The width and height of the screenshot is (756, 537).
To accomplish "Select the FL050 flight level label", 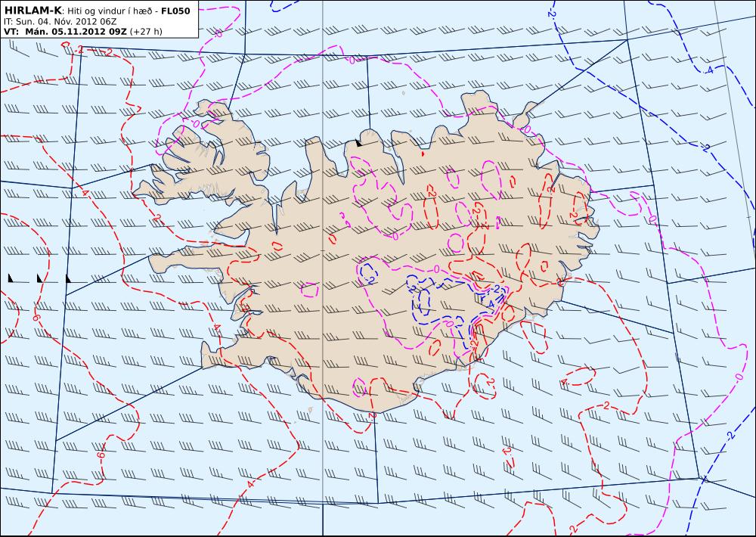I will [x=175, y=11].
